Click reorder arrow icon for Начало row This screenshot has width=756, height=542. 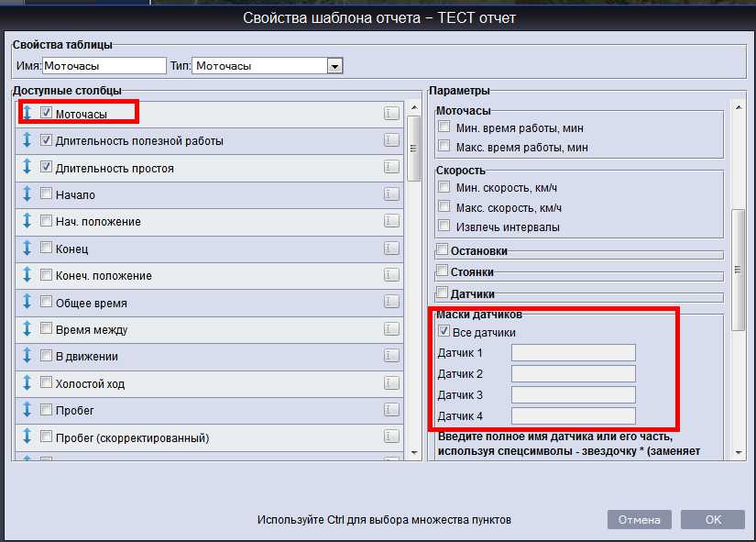(x=27, y=194)
